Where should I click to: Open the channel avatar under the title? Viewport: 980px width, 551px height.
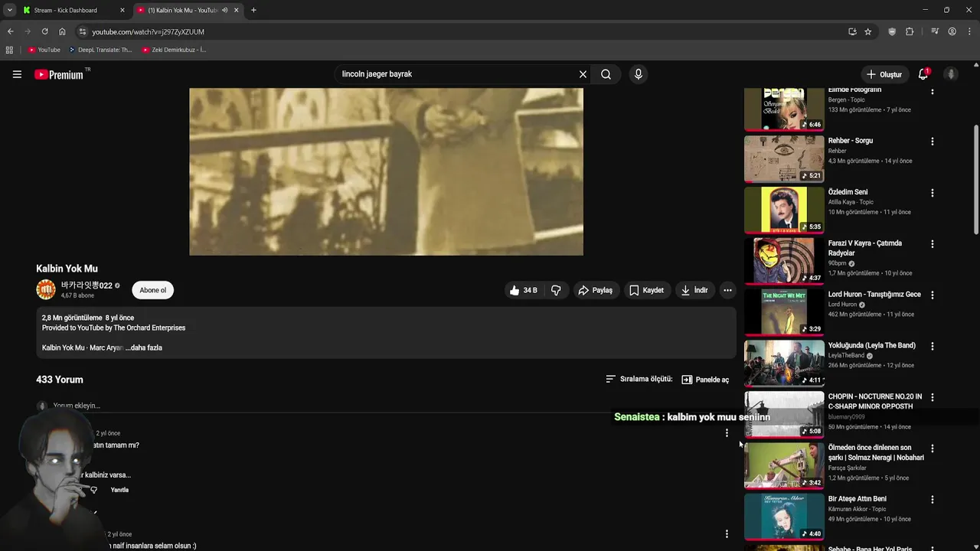[x=46, y=290]
